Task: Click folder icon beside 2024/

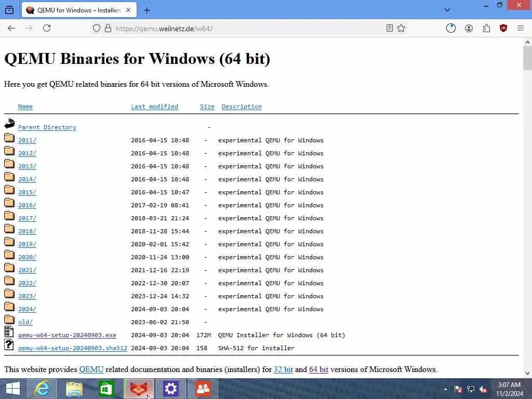Action: point(9,307)
